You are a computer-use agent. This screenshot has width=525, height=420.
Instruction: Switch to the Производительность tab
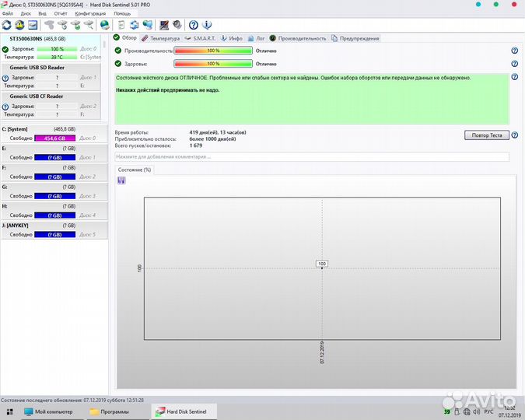point(298,38)
